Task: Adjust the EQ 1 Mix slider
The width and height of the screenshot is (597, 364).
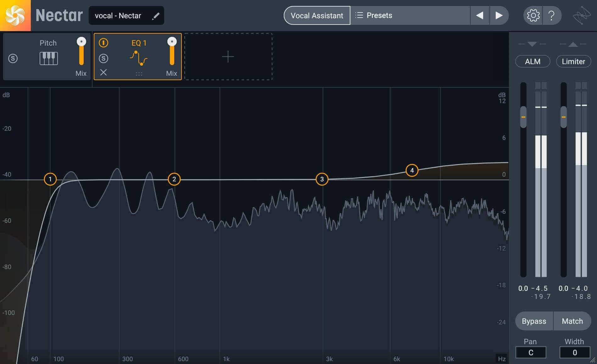Action: pyautogui.click(x=172, y=51)
